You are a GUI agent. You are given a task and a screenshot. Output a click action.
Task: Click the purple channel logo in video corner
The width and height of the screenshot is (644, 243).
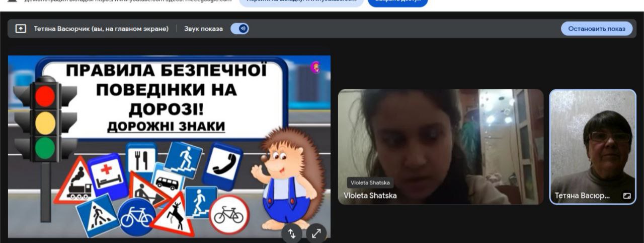click(315, 67)
